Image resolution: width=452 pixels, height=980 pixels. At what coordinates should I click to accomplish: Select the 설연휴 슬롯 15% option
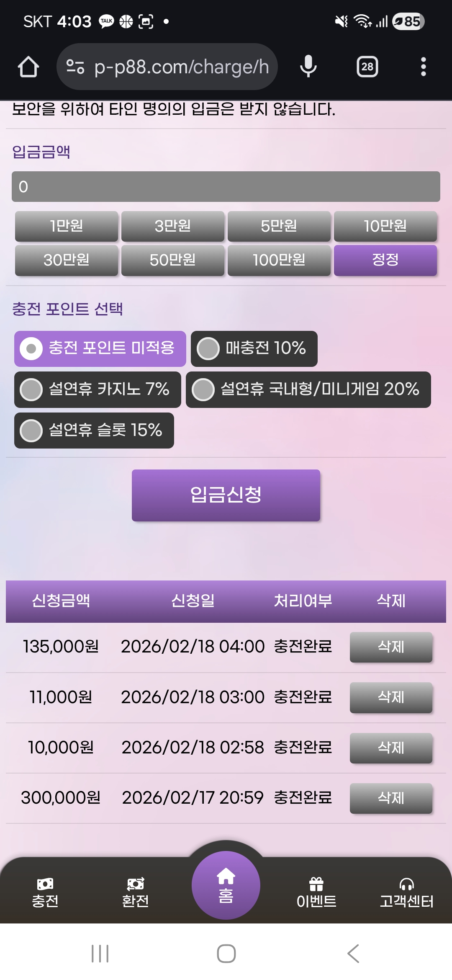[94, 431]
